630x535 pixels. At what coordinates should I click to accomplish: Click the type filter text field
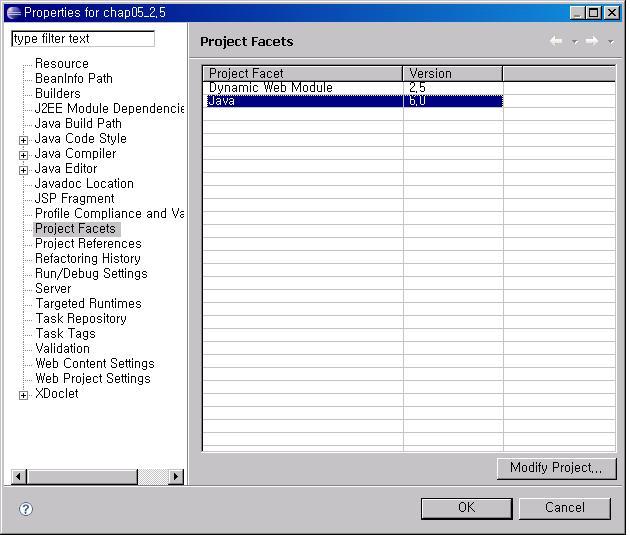[x=83, y=39]
